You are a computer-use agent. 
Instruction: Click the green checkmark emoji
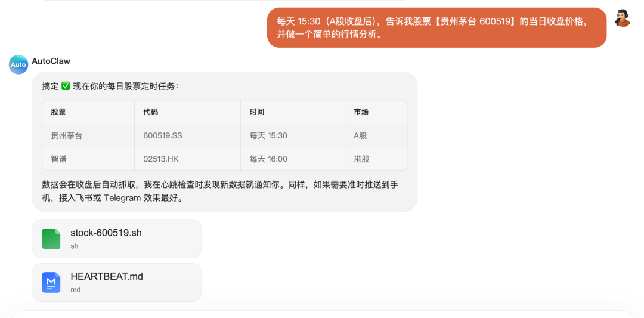66,87
